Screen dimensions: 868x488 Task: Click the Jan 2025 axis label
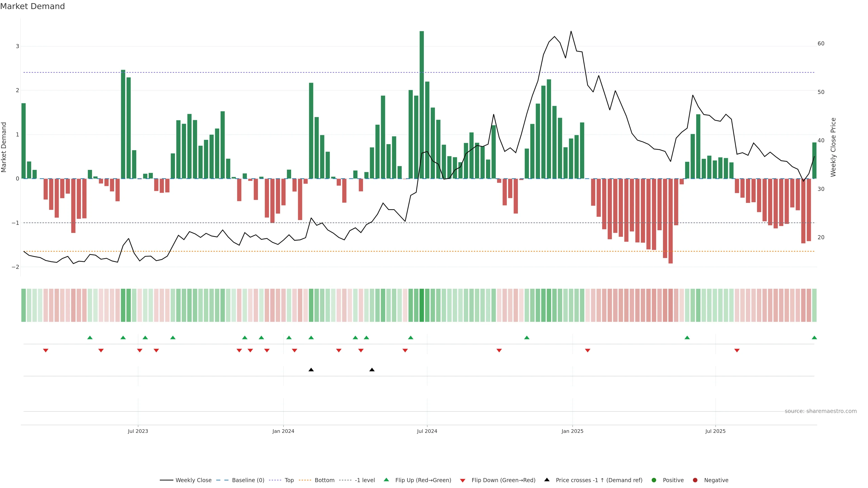572,431
